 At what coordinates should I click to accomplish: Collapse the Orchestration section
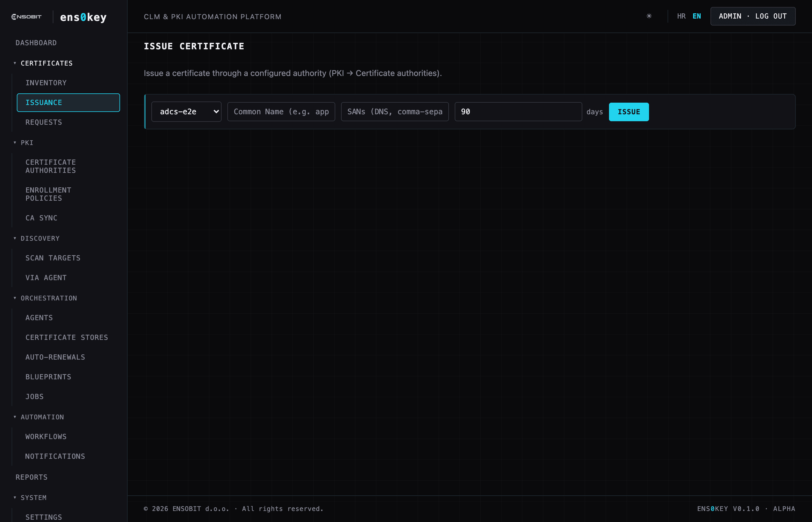15,298
